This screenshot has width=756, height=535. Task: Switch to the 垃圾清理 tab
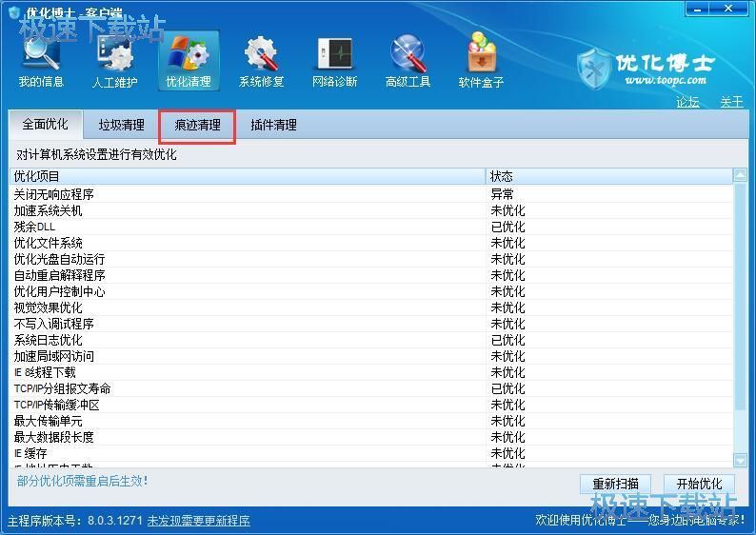click(122, 125)
